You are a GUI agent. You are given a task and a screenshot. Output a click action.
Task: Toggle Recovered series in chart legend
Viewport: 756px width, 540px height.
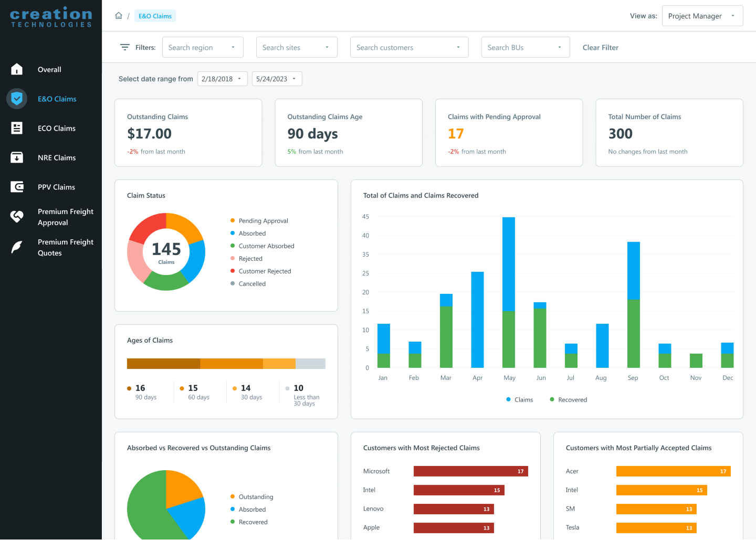568,400
